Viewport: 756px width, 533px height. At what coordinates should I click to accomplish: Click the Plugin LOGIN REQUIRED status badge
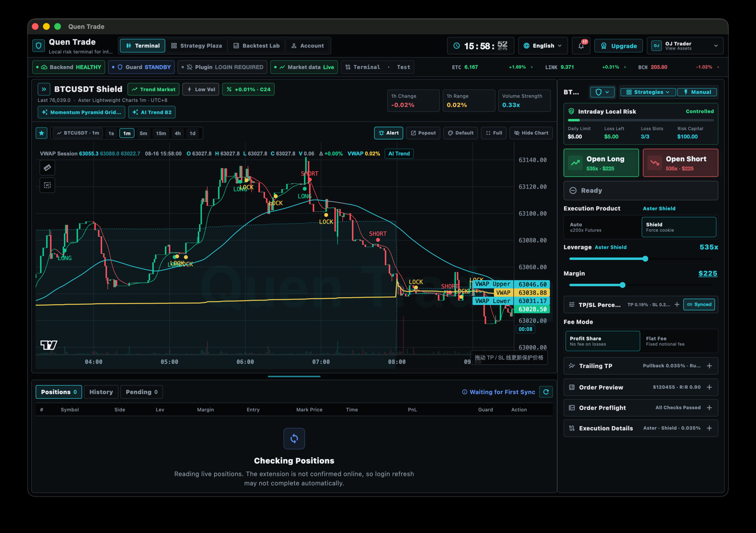[223, 67]
